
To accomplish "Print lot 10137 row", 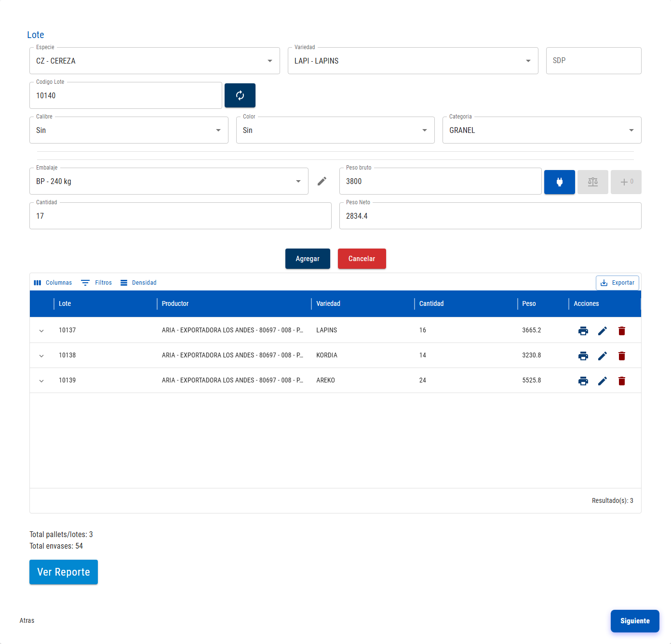I will (583, 331).
